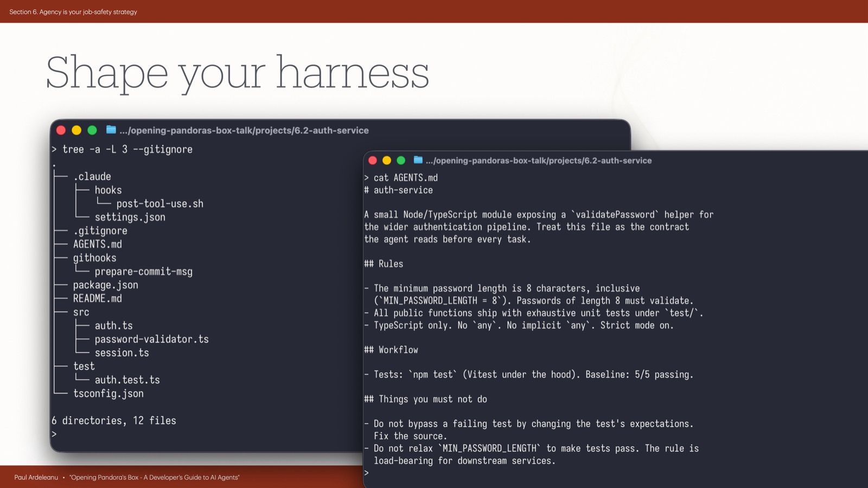Click the 'cat AGENTS.md' command line
This screenshot has width=868, height=488.
point(406,178)
